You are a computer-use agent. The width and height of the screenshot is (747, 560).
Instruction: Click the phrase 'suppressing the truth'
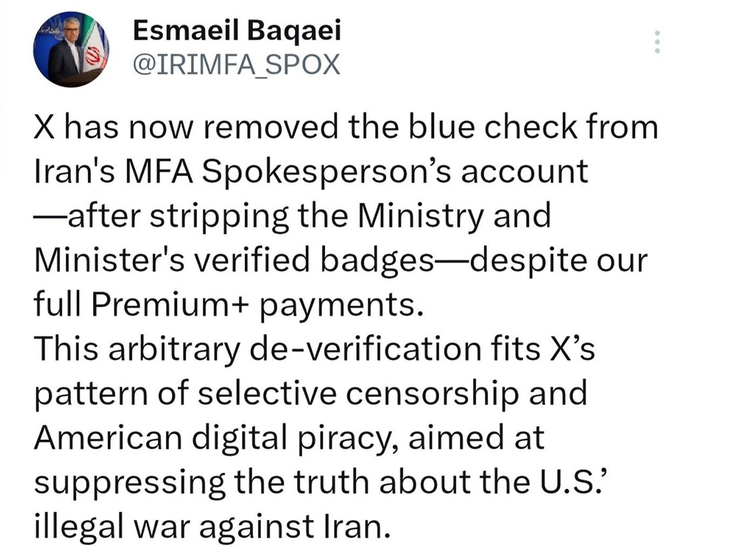coord(202,483)
